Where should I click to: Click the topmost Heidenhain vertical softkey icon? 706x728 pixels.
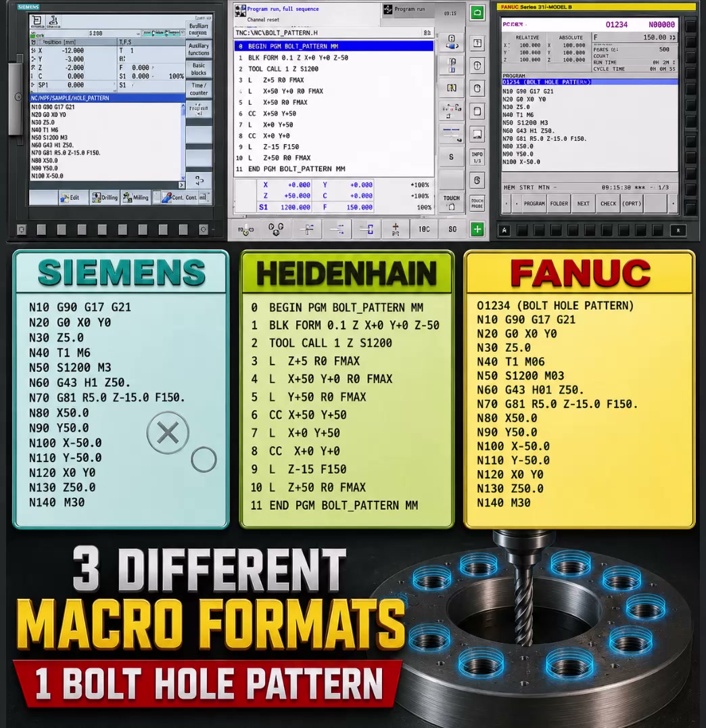pyautogui.click(x=451, y=41)
